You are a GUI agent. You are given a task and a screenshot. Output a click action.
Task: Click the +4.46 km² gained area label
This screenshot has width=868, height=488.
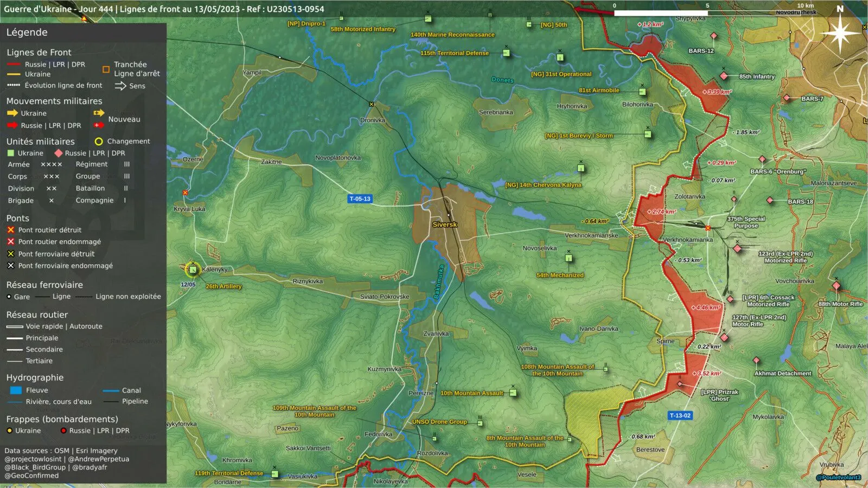[705, 307]
